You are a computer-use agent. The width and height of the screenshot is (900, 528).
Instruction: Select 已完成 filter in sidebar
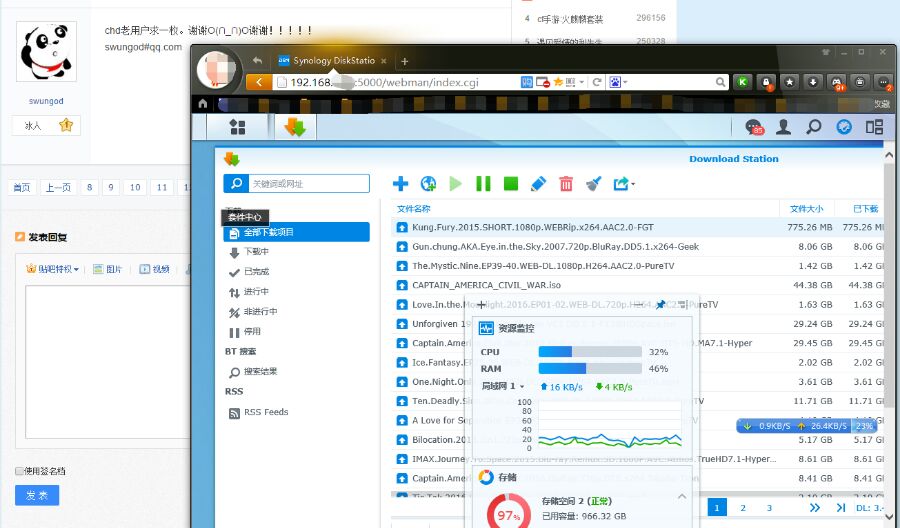tap(256, 271)
